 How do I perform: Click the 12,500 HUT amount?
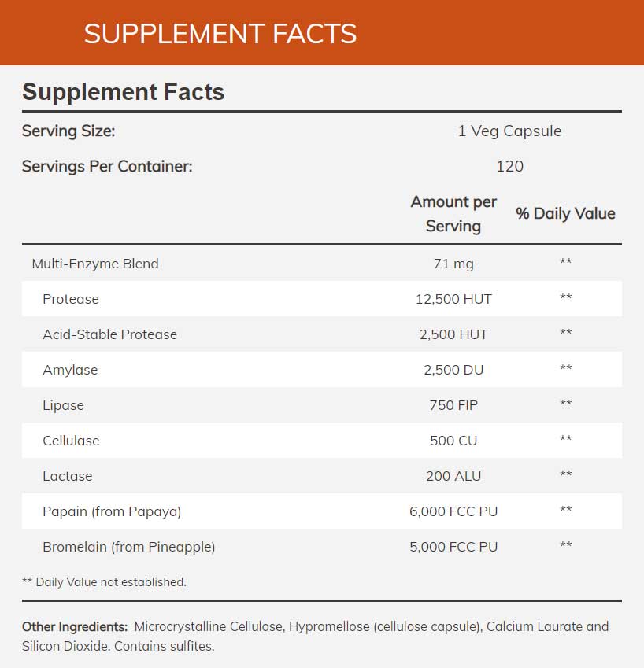click(453, 299)
